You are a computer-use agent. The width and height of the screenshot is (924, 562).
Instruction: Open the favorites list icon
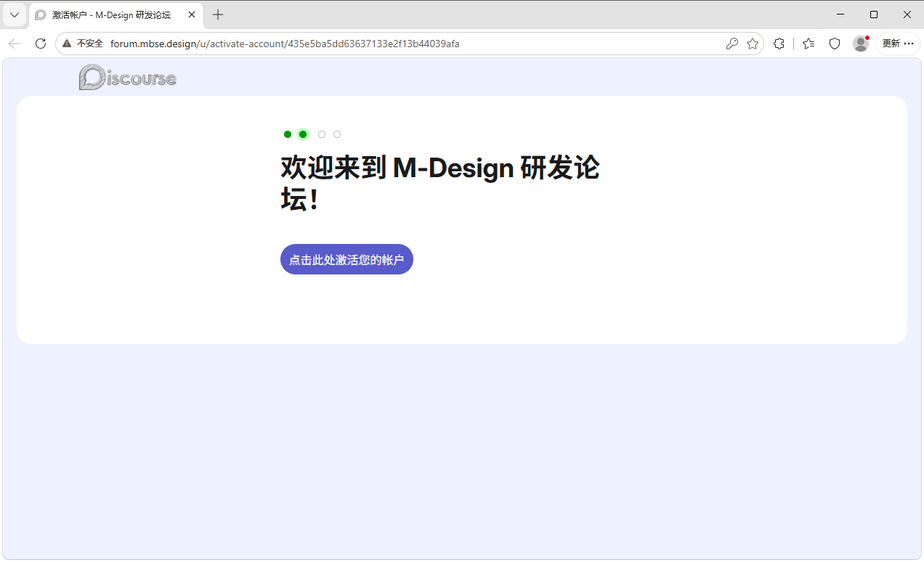808,44
